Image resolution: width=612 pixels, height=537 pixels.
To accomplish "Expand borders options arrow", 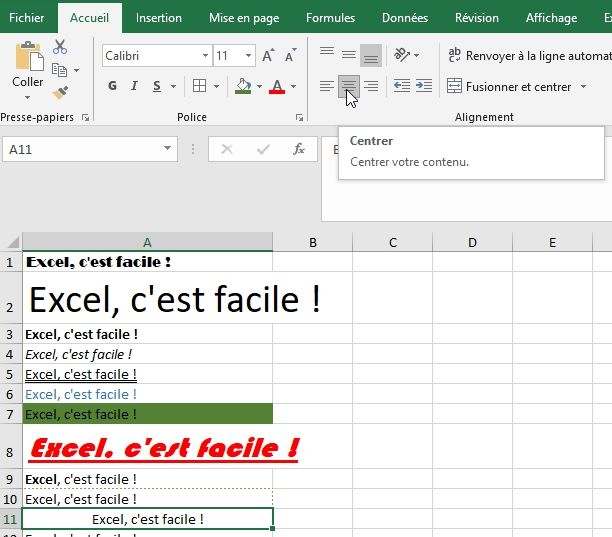I will [x=216, y=86].
